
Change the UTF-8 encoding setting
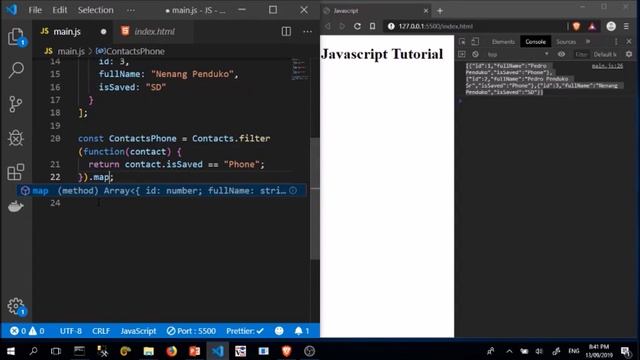click(x=71, y=331)
